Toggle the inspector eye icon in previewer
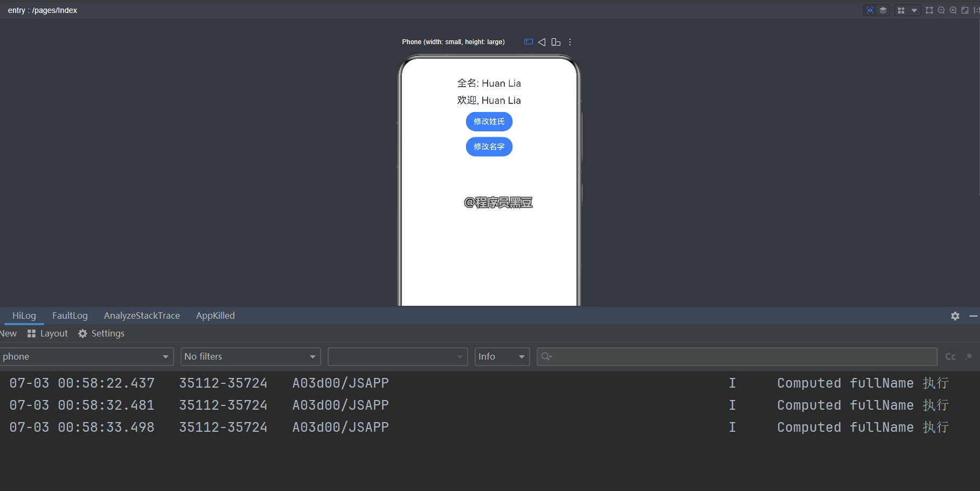This screenshot has width=980, height=491. [x=870, y=10]
